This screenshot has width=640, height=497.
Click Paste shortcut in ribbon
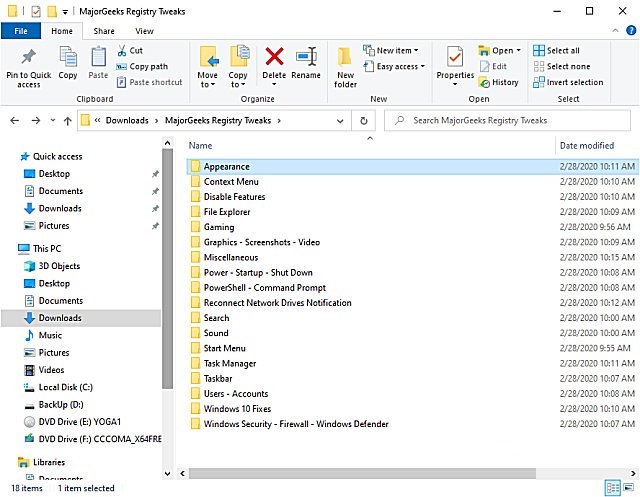pyautogui.click(x=149, y=82)
